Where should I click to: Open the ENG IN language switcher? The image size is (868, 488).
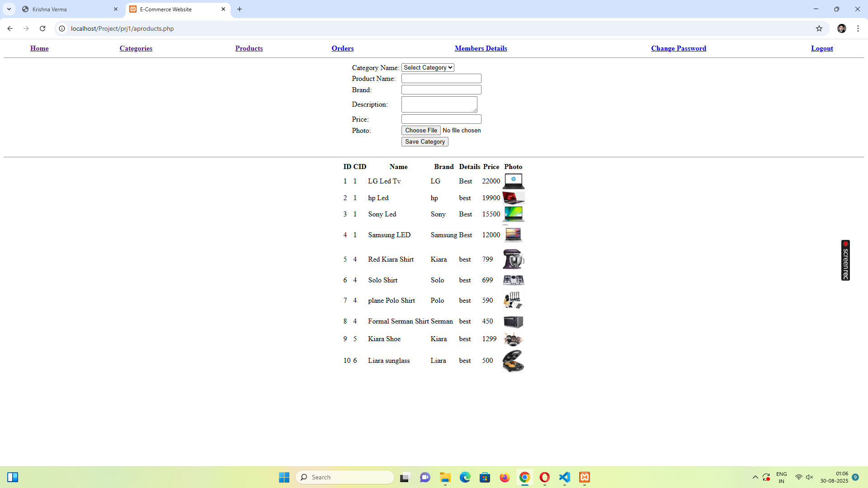[x=782, y=477]
